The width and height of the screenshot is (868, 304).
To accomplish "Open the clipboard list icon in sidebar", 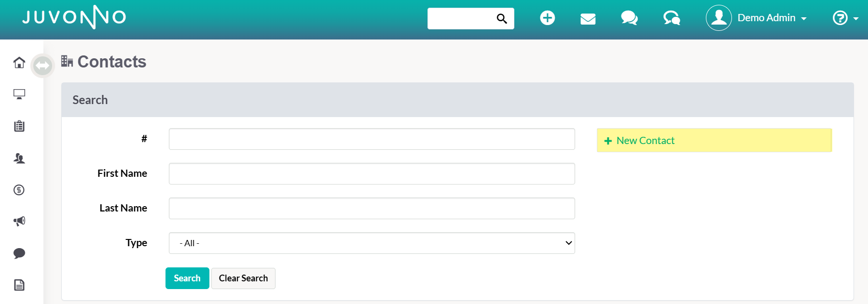I will tap(19, 126).
